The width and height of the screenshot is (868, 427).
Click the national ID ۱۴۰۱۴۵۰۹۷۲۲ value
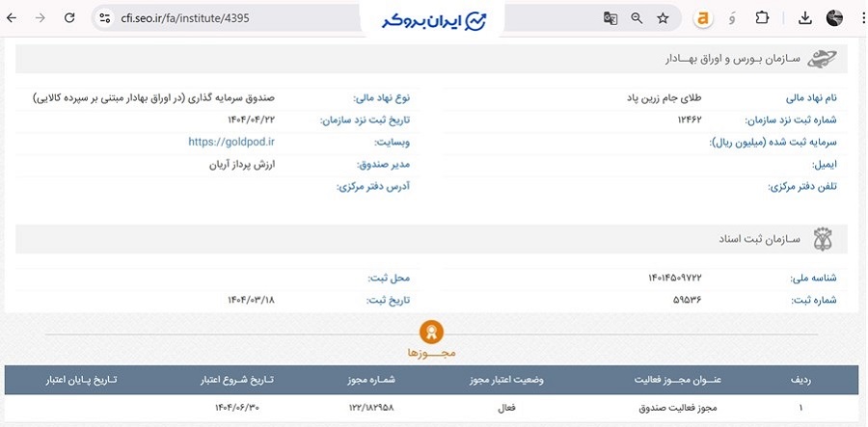click(674, 279)
